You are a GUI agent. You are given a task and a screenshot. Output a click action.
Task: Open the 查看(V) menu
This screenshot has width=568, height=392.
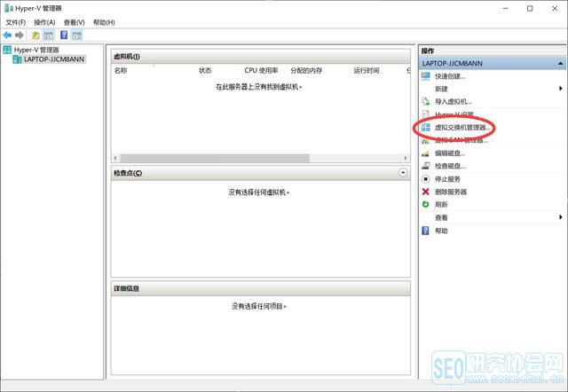(x=75, y=22)
